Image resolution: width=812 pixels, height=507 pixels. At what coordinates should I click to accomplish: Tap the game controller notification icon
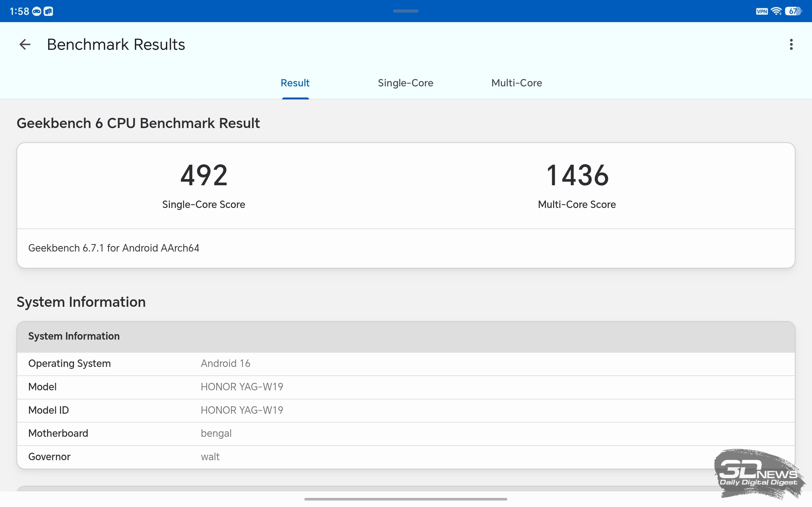point(36,11)
